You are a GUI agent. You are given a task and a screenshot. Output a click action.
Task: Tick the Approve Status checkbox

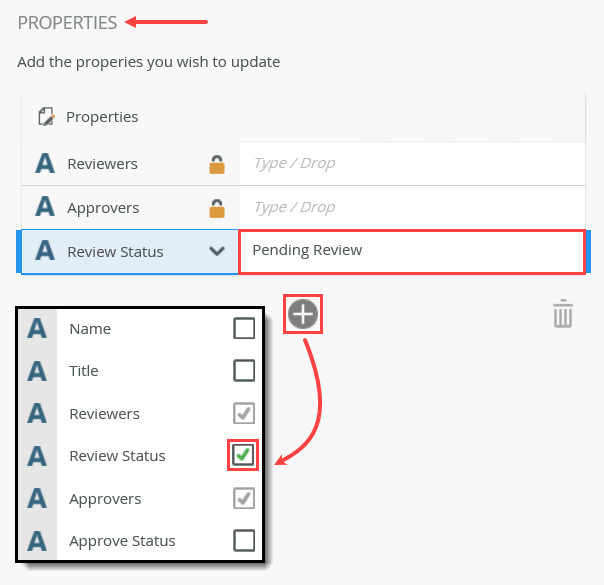[x=244, y=541]
